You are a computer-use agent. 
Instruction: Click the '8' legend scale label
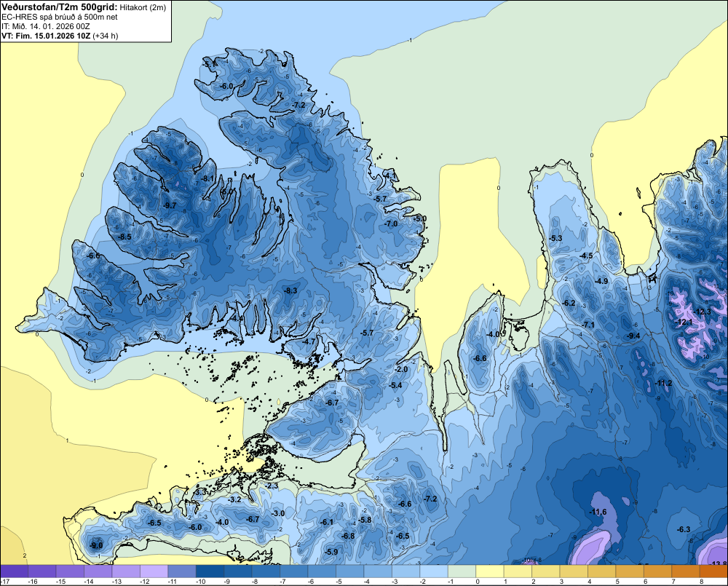coord(701,582)
